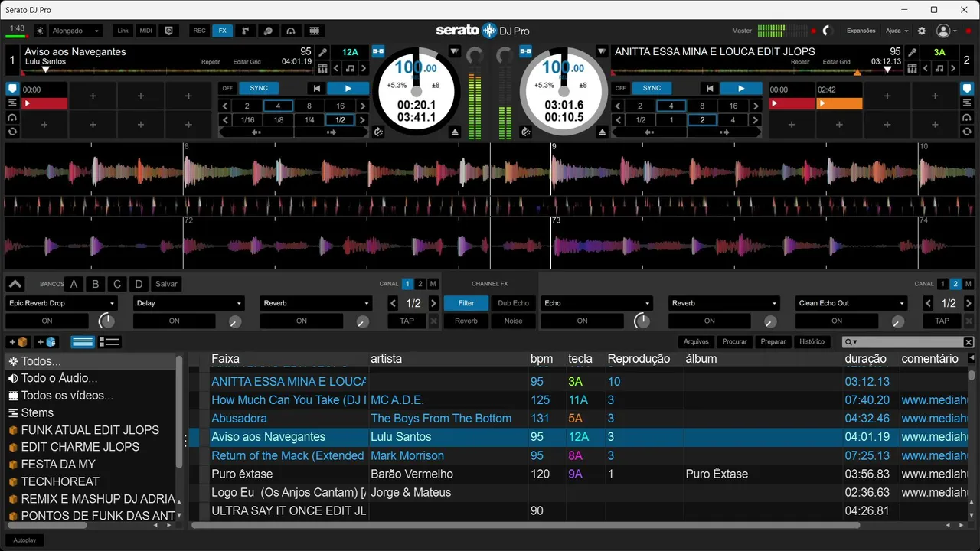Viewport: 980px width, 551px height.
Task: Select loop roll icon on deck 2 side strip
Action: click(x=966, y=131)
